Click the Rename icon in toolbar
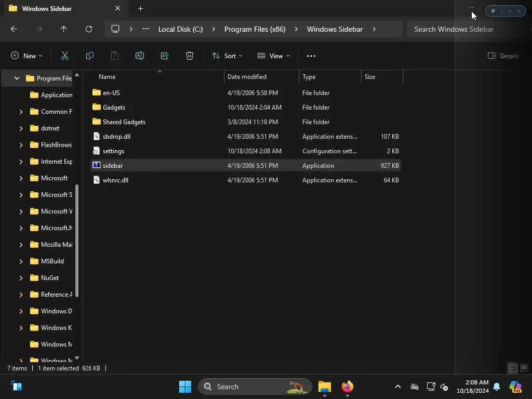532x399 pixels. click(x=139, y=56)
